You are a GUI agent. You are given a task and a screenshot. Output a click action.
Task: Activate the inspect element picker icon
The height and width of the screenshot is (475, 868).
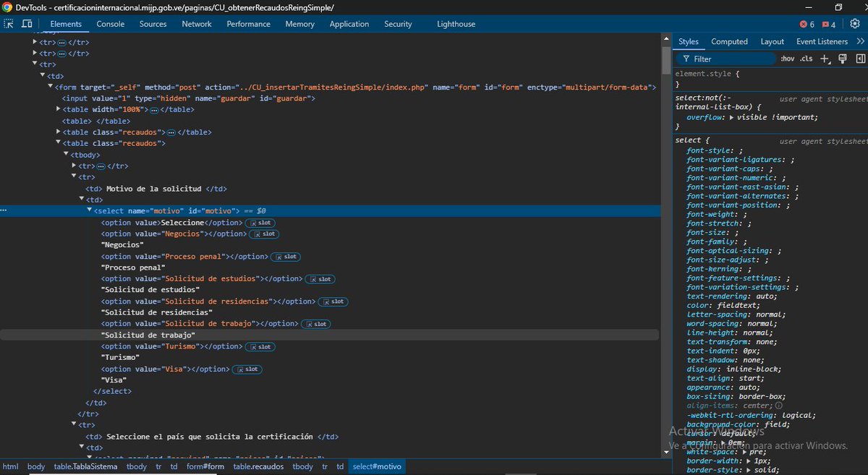pos(9,24)
